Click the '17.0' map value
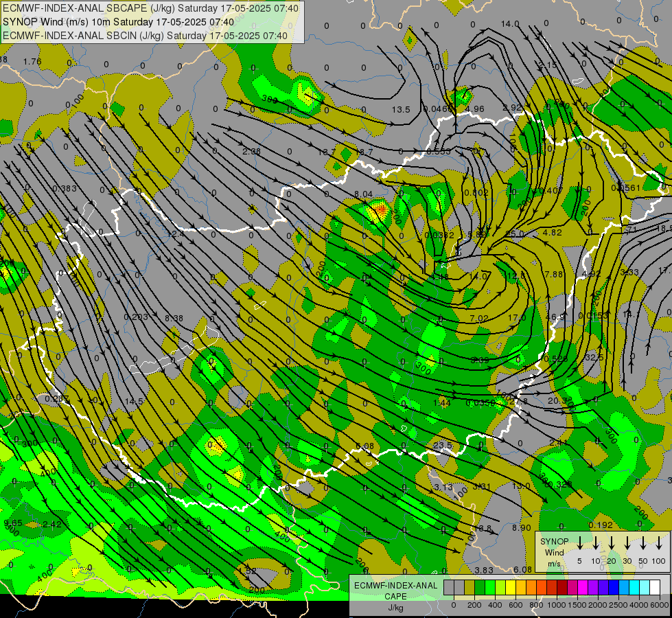 coord(516,318)
